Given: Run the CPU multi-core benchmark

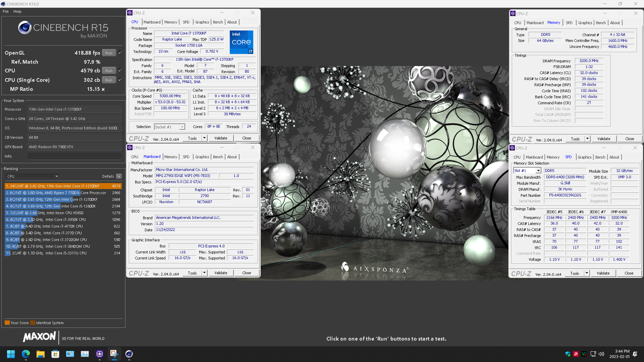Looking at the screenshot, I should click(109, 71).
